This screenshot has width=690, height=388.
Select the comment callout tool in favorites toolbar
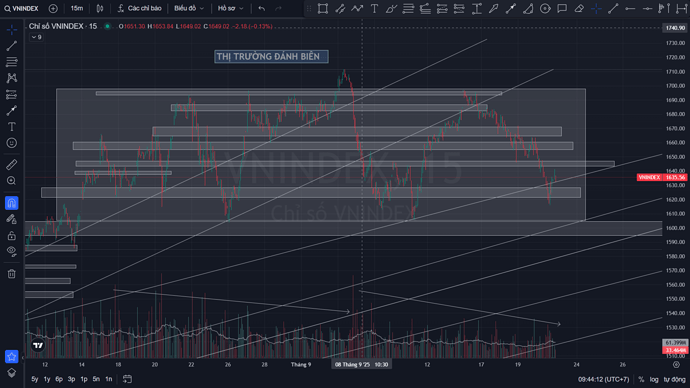click(x=562, y=8)
